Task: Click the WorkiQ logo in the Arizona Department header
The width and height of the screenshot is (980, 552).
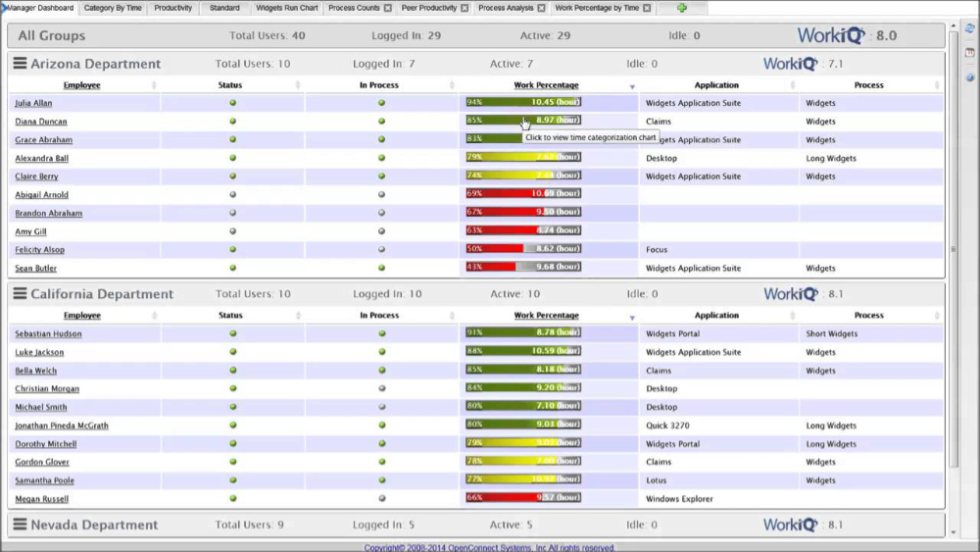Action: [x=790, y=64]
